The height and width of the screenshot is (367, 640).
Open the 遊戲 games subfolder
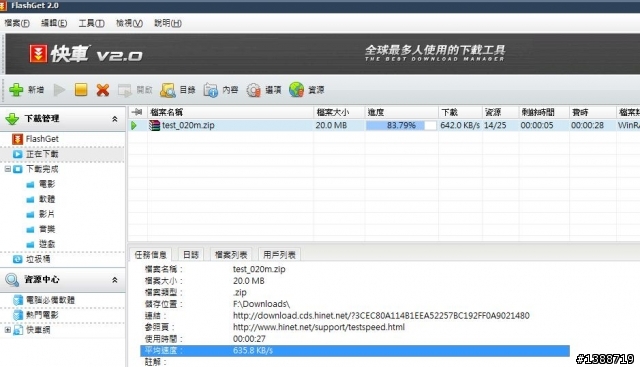coord(47,244)
